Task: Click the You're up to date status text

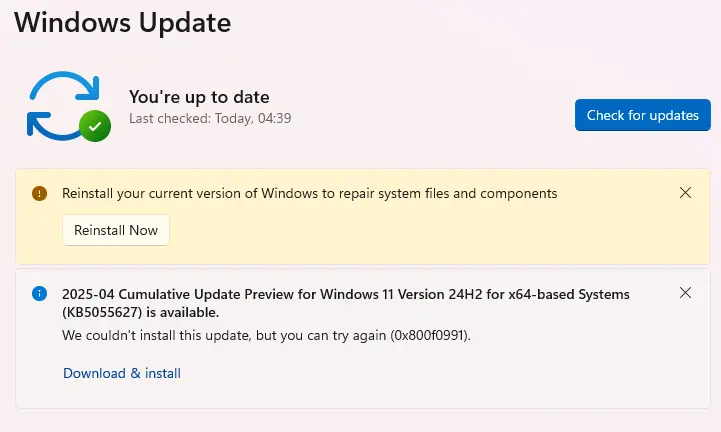Action: click(199, 97)
